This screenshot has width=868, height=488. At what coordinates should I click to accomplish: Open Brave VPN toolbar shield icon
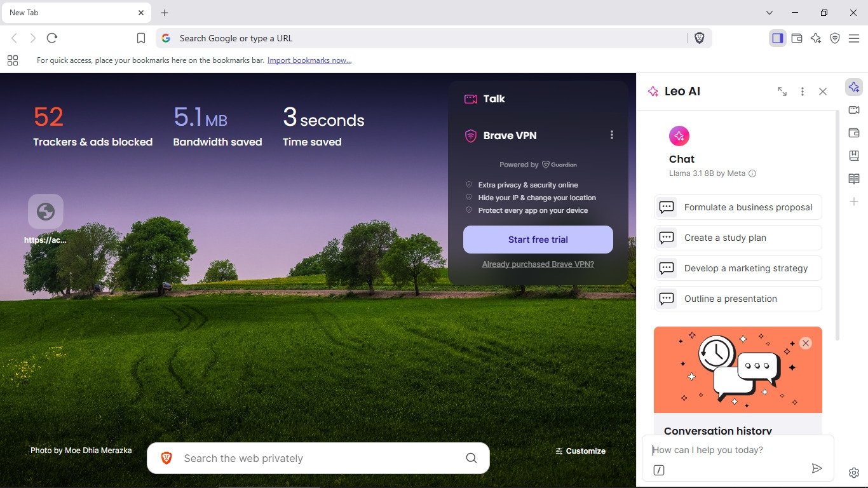(x=835, y=38)
